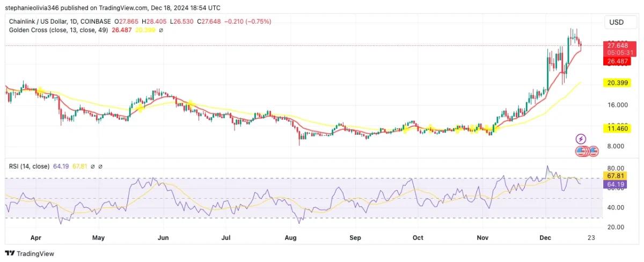Click the Jun label on time axis
The width and height of the screenshot is (644, 262).
[x=164, y=237]
